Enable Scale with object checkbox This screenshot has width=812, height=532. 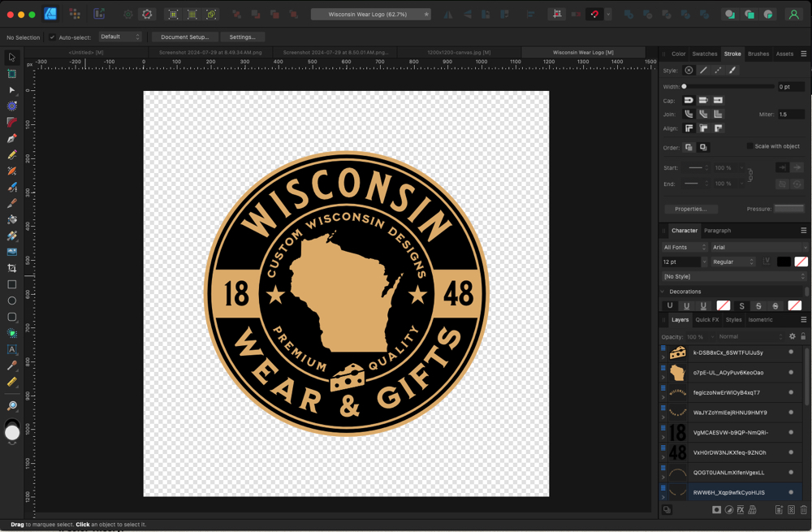click(x=749, y=146)
